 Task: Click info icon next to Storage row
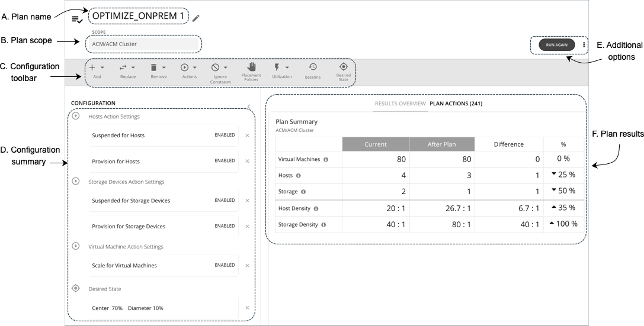pos(303,192)
